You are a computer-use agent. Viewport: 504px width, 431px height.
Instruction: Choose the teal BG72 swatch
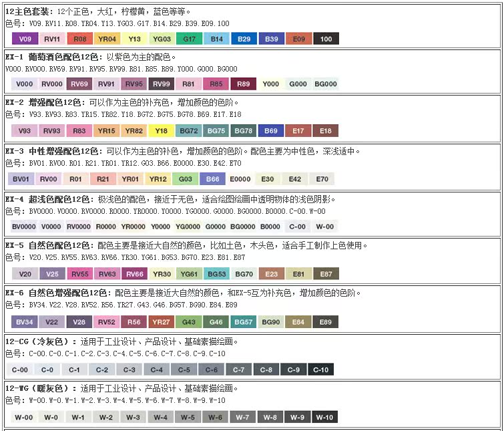click(189, 131)
